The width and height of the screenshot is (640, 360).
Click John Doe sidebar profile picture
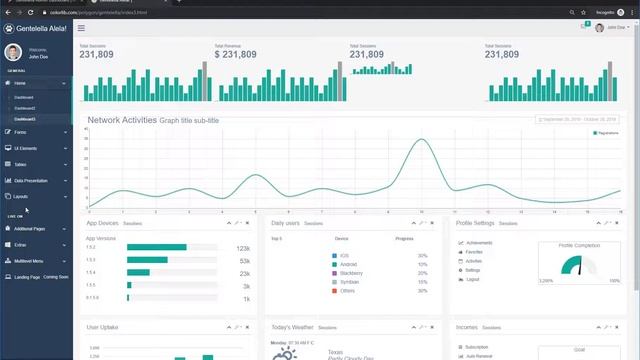click(x=13, y=53)
